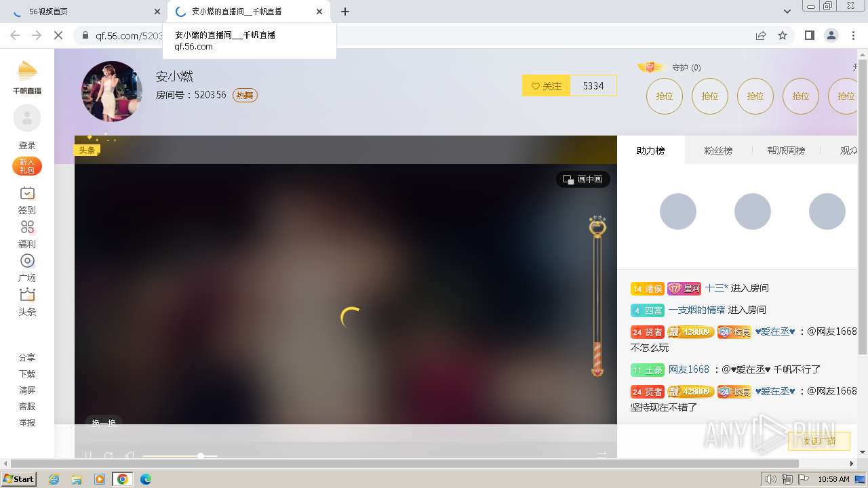Click the 14 诸侯 level badge
The image size is (868, 488).
pyautogui.click(x=647, y=289)
